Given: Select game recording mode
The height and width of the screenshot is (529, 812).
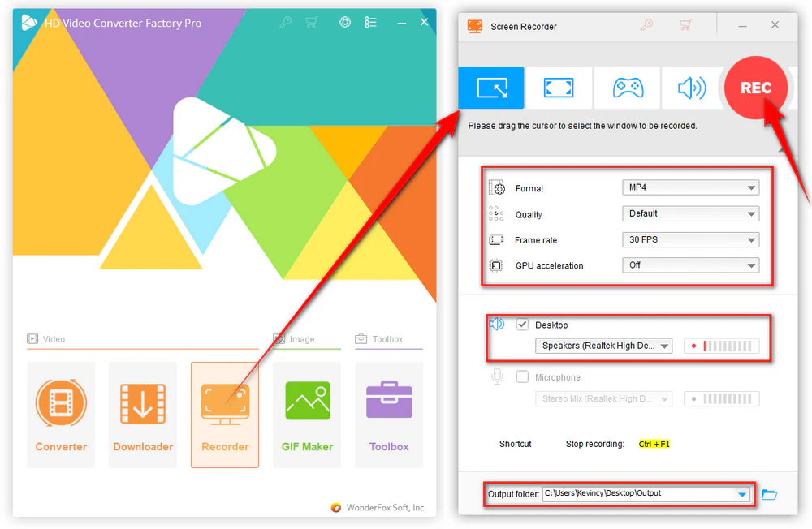Looking at the screenshot, I should tap(627, 88).
